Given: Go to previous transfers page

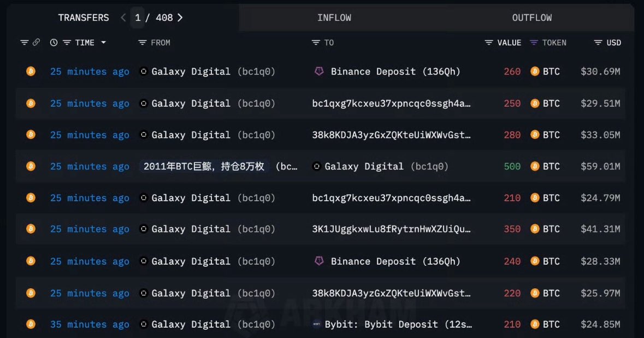Looking at the screenshot, I should point(123,18).
